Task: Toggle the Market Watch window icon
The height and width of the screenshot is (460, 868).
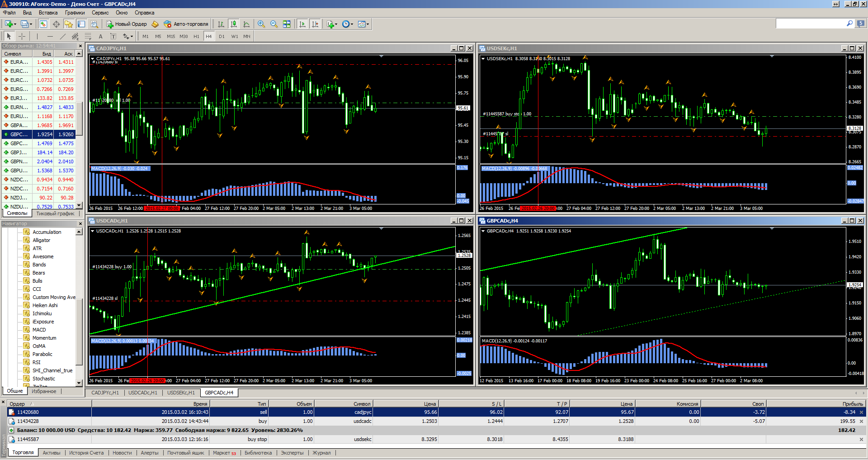Action: [x=44, y=24]
